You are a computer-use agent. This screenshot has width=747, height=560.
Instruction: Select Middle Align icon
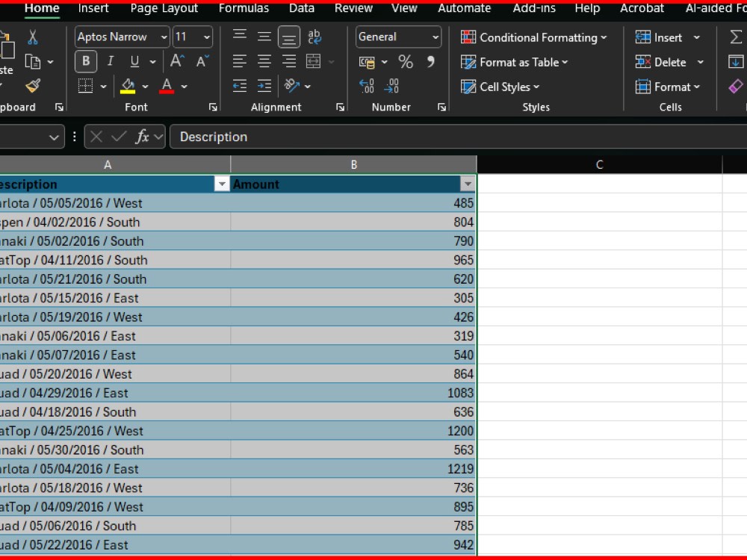coord(264,37)
